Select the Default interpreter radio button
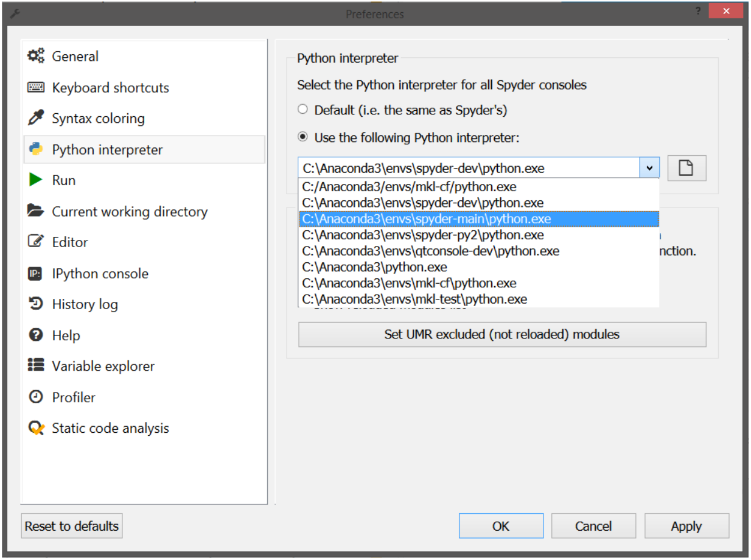The height and width of the screenshot is (560, 751). coord(302,110)
